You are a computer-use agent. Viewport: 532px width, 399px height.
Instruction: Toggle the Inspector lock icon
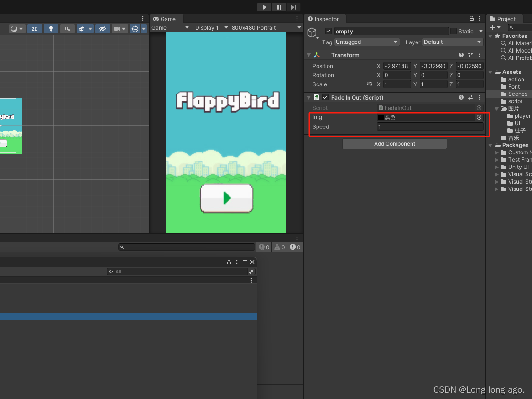[472, 18]
